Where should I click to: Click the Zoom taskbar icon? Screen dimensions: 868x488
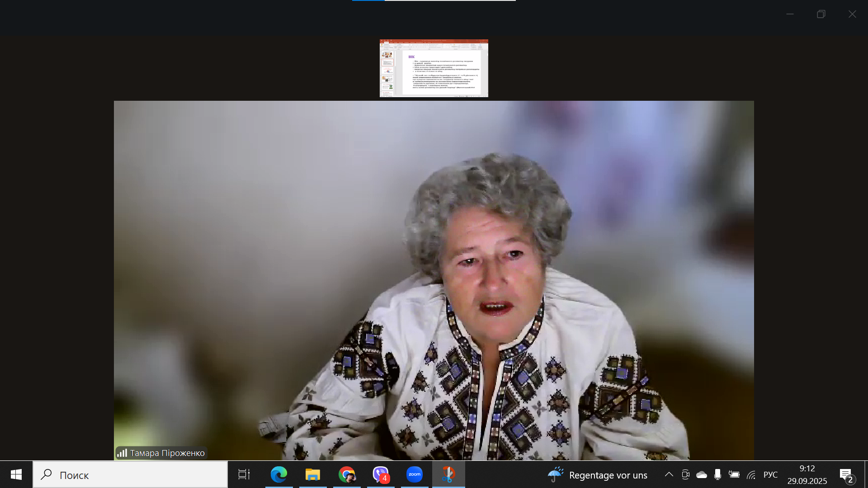414,474
